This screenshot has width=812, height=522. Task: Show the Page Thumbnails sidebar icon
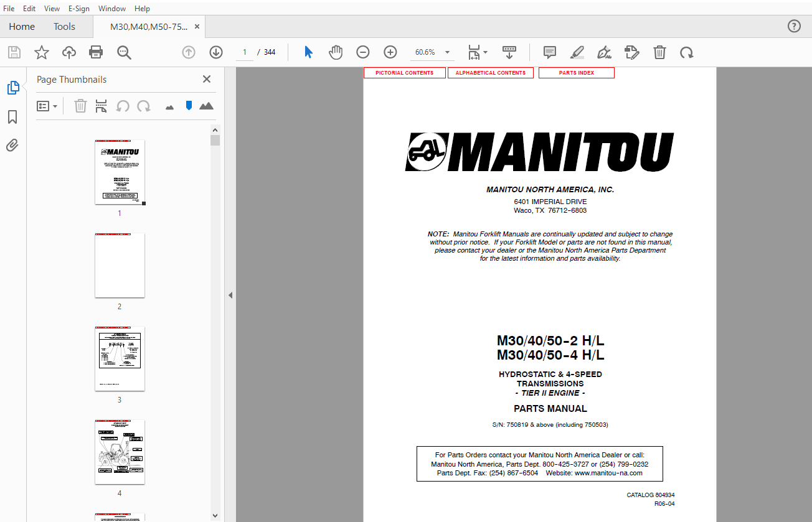[12, 88]
